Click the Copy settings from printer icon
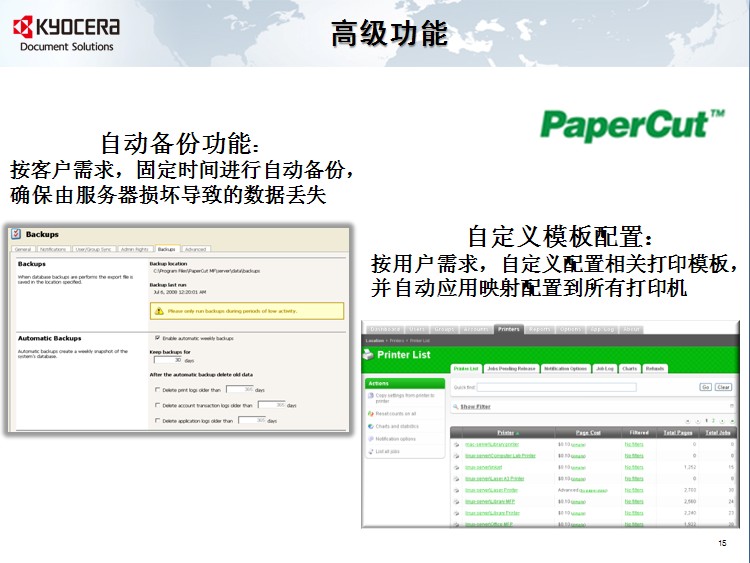The image size is (750, 563). [x=371, y=396]
